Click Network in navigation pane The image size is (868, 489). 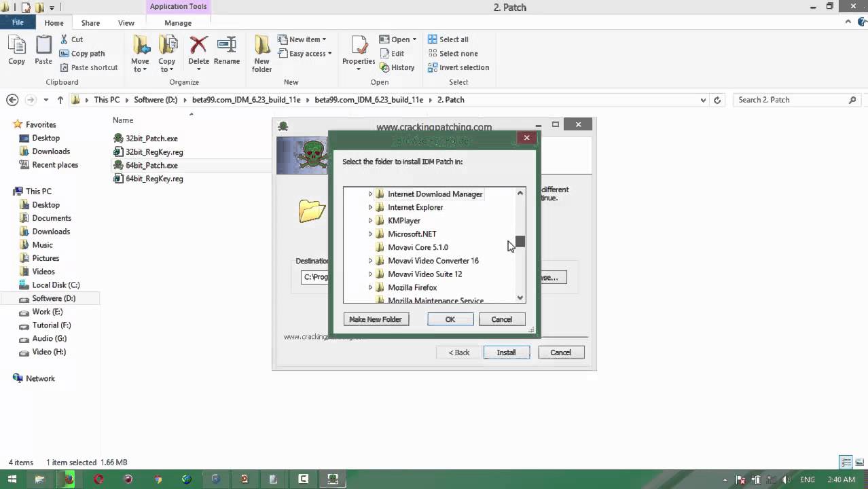(40, 379)
